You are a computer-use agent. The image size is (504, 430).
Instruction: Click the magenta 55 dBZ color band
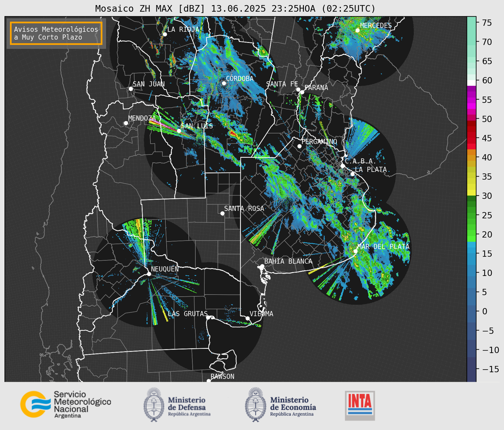[x=471, y=100]
